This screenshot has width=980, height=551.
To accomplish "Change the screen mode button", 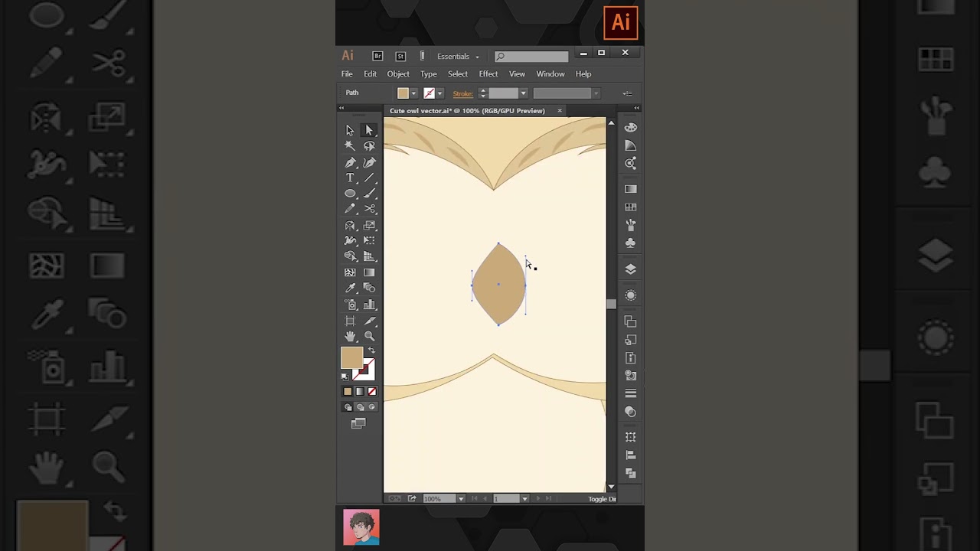I will tap(358, 423).
